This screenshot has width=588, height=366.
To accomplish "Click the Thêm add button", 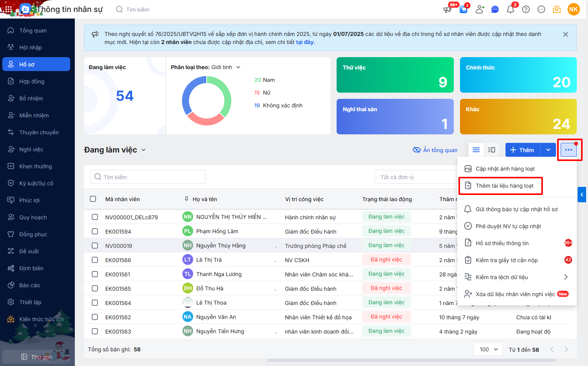I will click(x=522, y=150).
